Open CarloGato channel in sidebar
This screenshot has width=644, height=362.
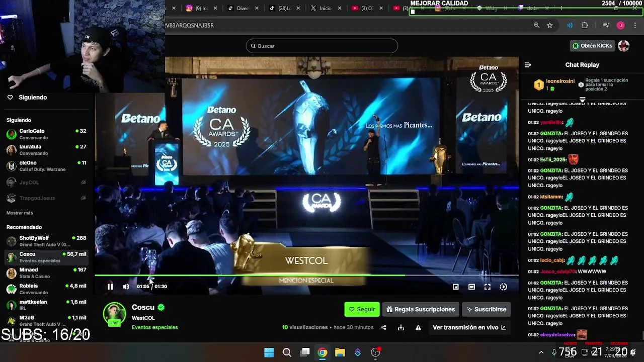pyautogui.click(x=46, y=134)
